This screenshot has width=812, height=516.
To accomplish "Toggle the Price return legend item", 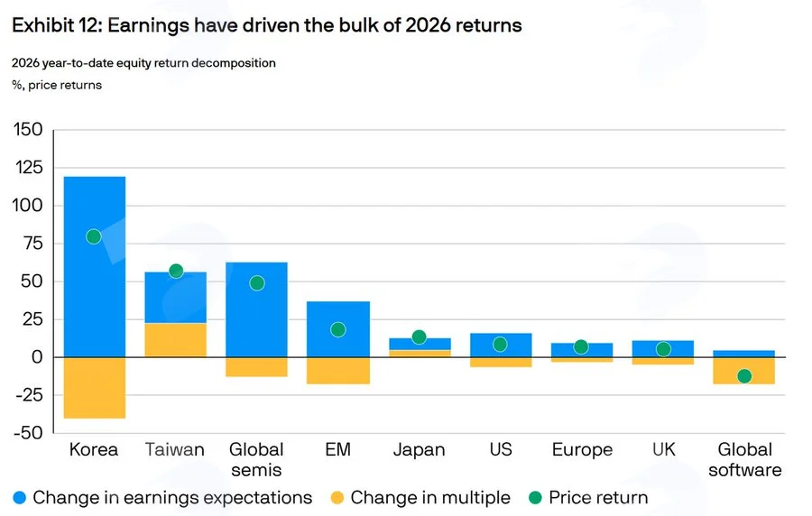I will tap(588, 498).
